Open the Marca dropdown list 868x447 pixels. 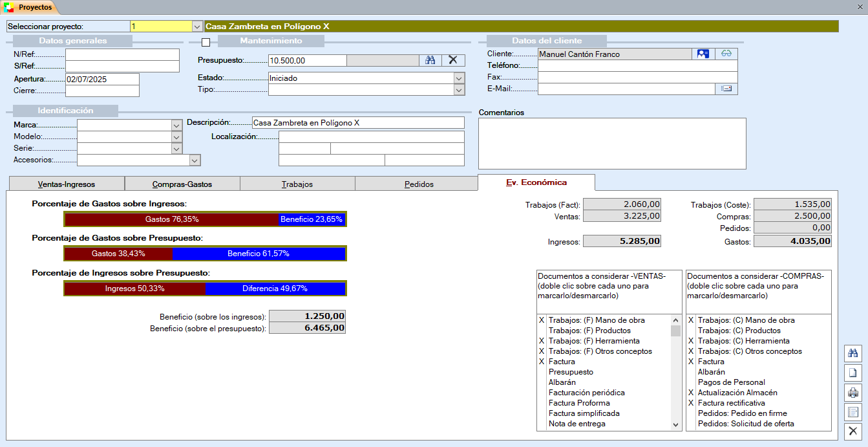[x=176, y=125]
